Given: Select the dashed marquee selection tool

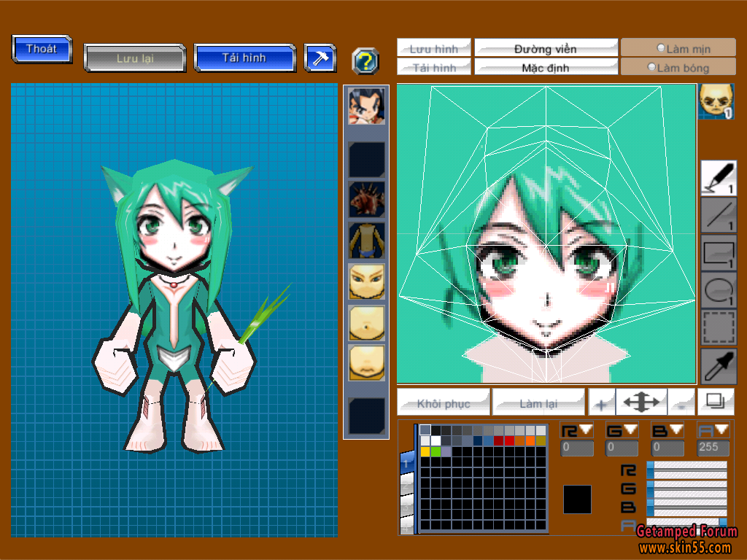Looking at the screenshot, I should coord(719,327).
